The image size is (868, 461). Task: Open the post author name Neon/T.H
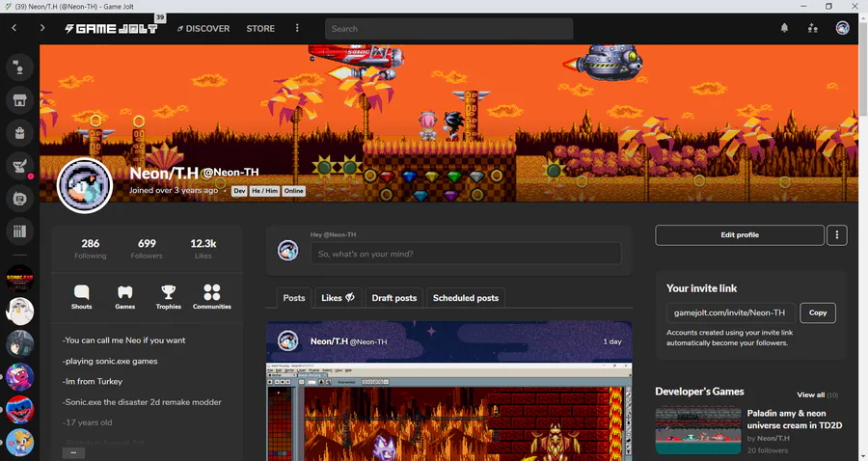(329, 341)
